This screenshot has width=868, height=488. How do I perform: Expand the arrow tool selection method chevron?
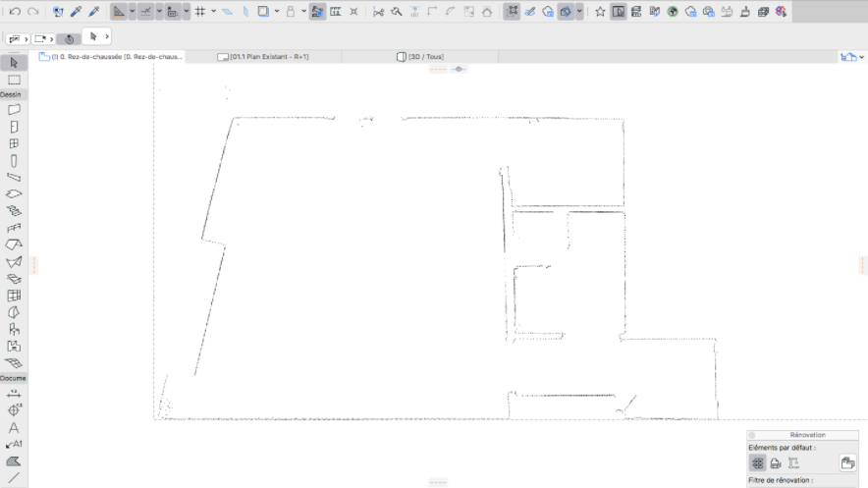[x=107, y=36]
